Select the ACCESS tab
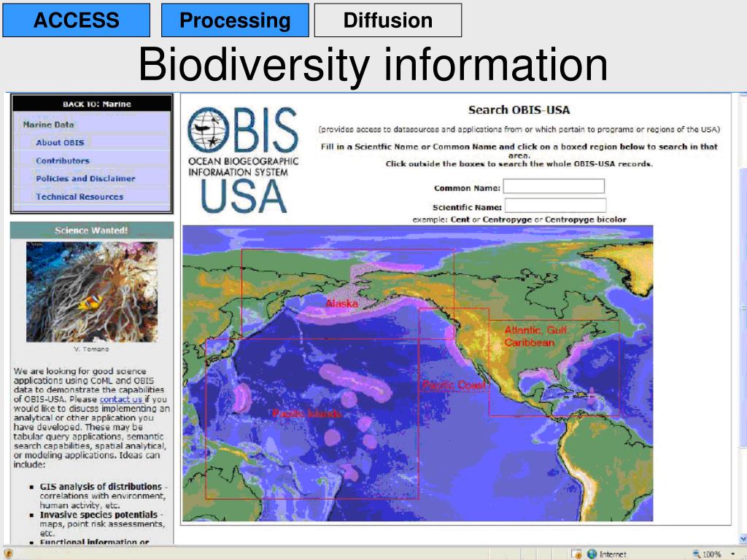The height and width of the screenshot is (560, 747). (x=76, y=20)
